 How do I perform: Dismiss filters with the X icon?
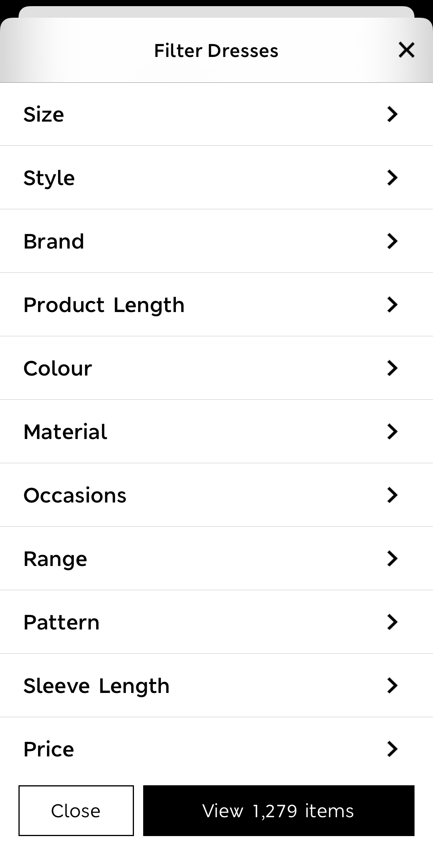[x=406, y=50]
